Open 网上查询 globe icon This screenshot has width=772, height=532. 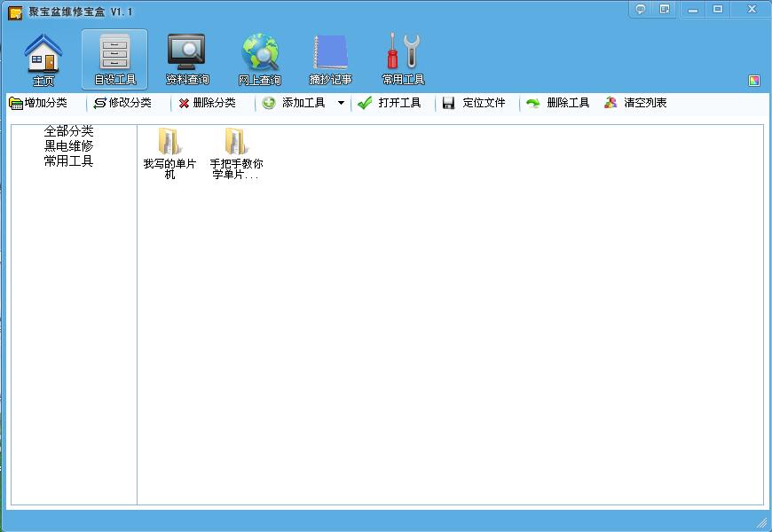point(259,59)
